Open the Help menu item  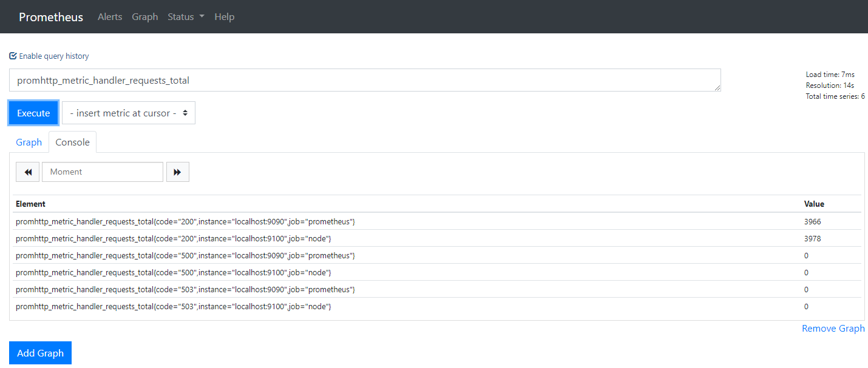[224, 17]
